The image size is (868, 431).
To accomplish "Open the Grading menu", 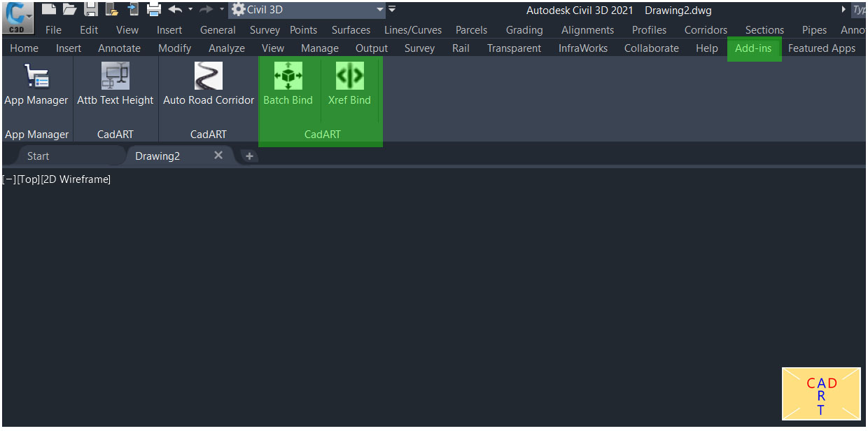I will (x=524, y=30).
